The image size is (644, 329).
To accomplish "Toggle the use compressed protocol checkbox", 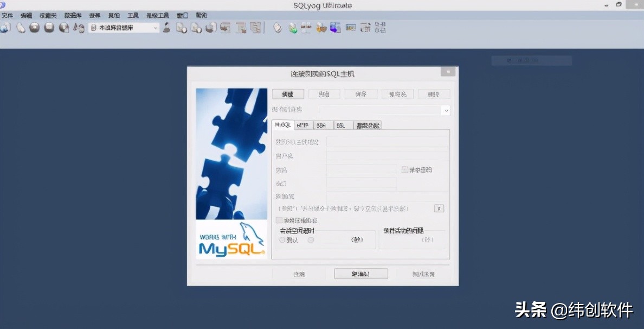I will pyautogui.click(x=280, y=220).
